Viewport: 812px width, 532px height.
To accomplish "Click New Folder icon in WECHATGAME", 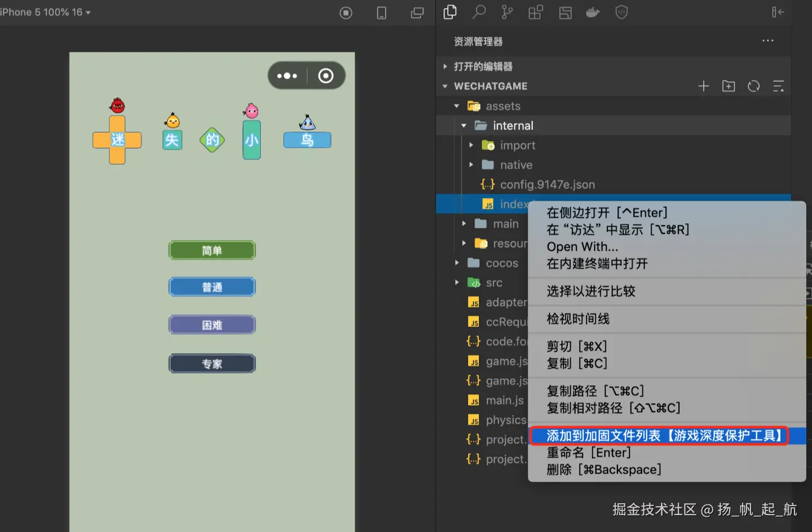I will (x=729, y=86).
